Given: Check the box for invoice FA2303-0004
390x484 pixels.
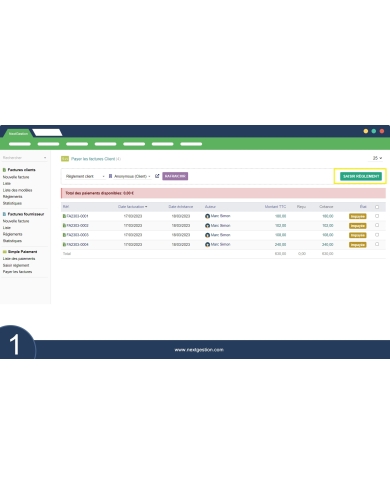Looking at the screenshot, I should click(x=377, y=244).
